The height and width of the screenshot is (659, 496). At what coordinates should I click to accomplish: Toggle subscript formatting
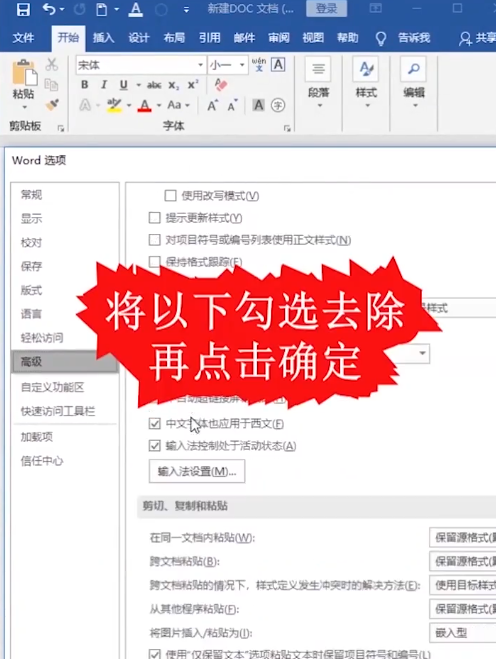173,85
